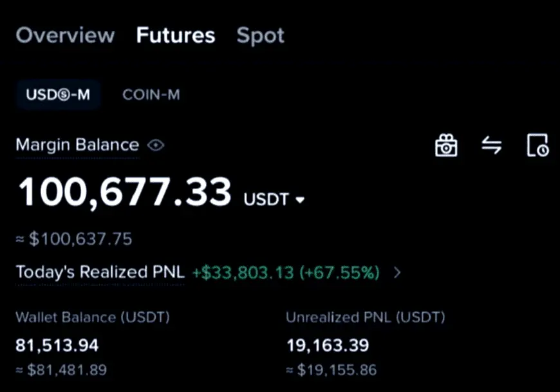Image resolution: width=560 pixels, height=392 pixels.
Task: Click the Wallet Balance (USDT) label
Action: 93,317
